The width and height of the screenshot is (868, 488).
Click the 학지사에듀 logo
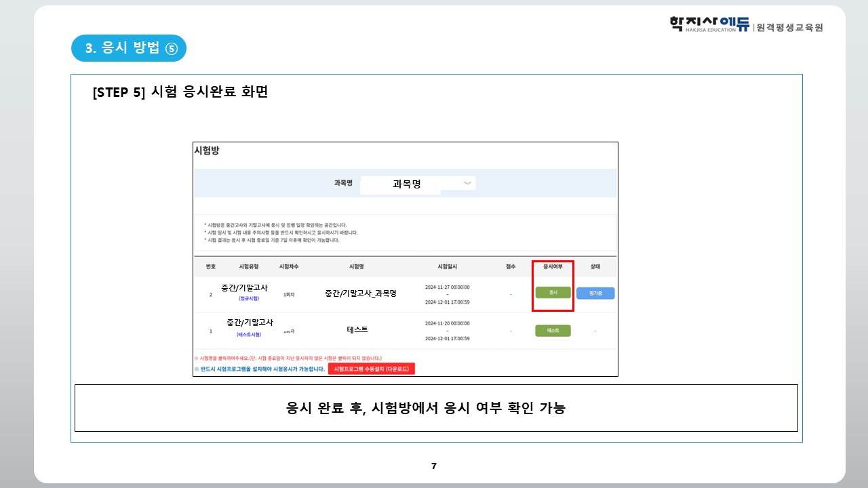pos(709,26)
